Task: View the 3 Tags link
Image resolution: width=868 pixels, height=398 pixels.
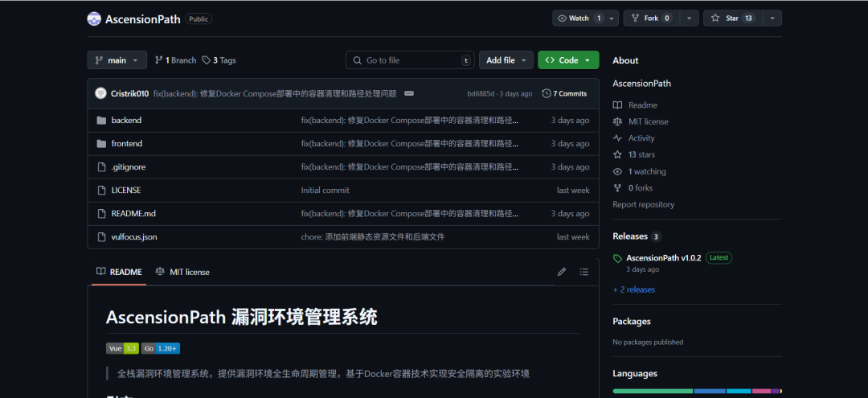Action: pyautogui.click(x=219, y=60)
